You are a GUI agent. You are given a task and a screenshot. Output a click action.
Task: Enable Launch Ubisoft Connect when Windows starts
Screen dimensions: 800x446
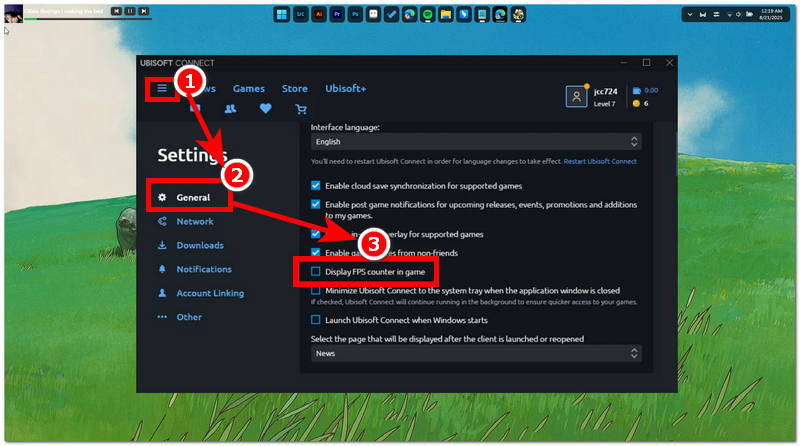point(316,320)
